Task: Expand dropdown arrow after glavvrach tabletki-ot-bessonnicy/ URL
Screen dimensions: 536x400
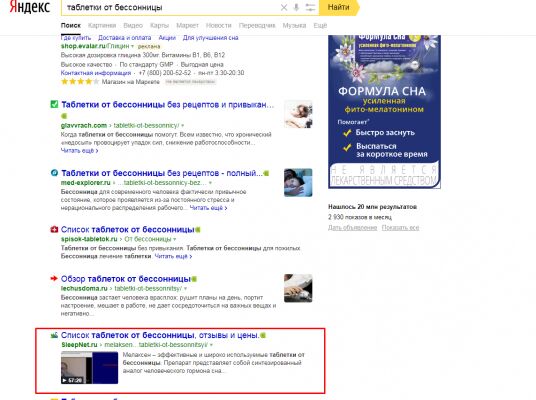Action: 183,126
